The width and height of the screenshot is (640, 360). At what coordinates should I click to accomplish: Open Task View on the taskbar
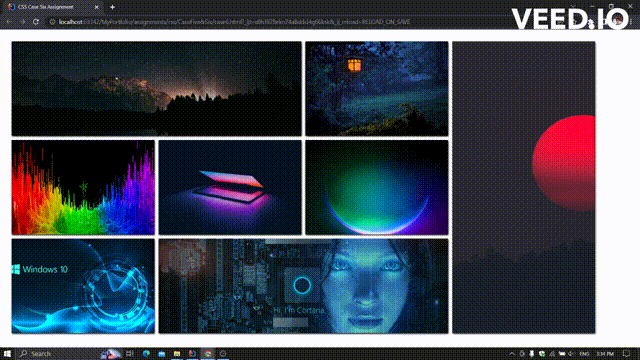point(130,353)
